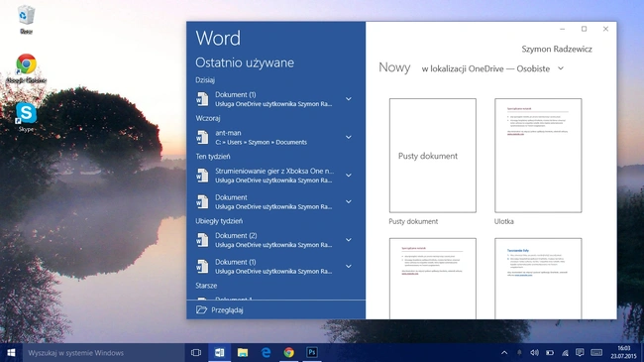Viewport: 644px width, 362px height.
Task: Launch Microsoft Edge from the taskbar
Action: click(266, 352)
